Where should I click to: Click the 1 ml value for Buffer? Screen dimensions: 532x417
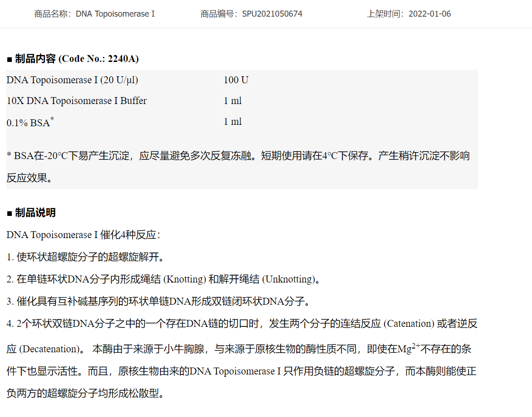232,101
